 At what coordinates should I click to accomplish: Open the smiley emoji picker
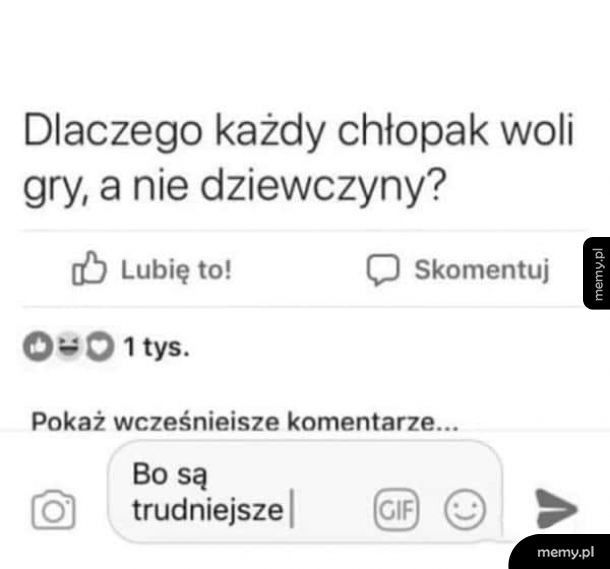point(465,510)
